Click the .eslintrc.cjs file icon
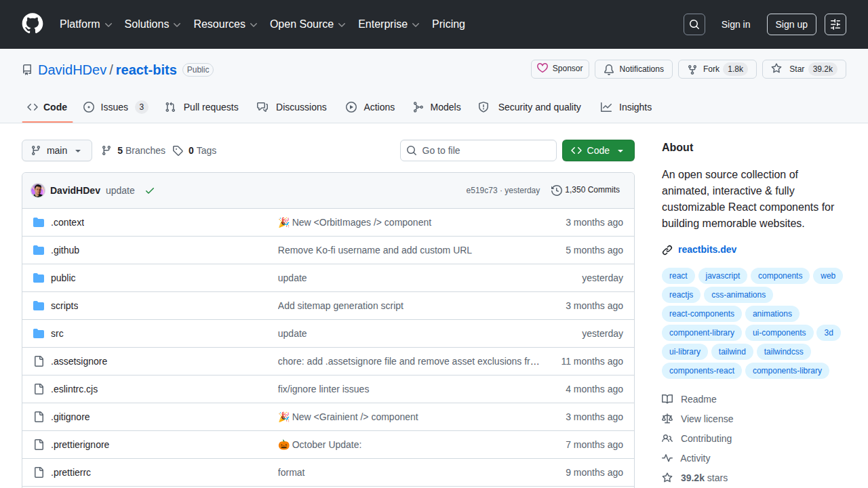The height and width of the screenshot is (488, 868). pos(39,389)
